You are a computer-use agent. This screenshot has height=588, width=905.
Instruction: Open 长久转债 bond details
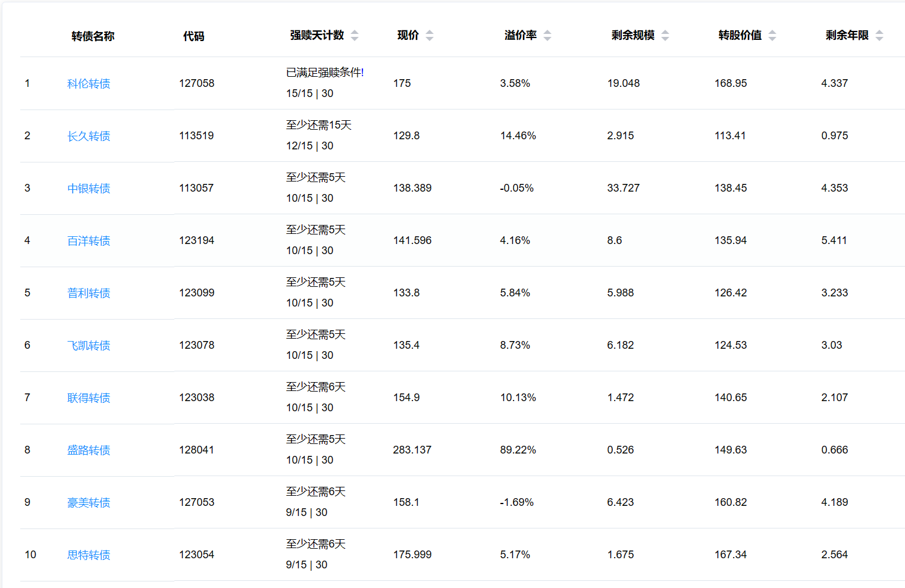click(x=89, y=136)
